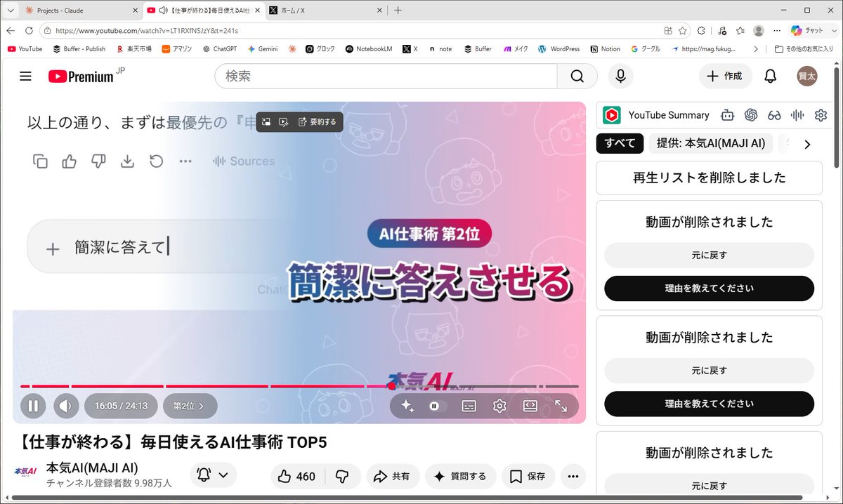Open the 作成 create menu

(725, 76)
